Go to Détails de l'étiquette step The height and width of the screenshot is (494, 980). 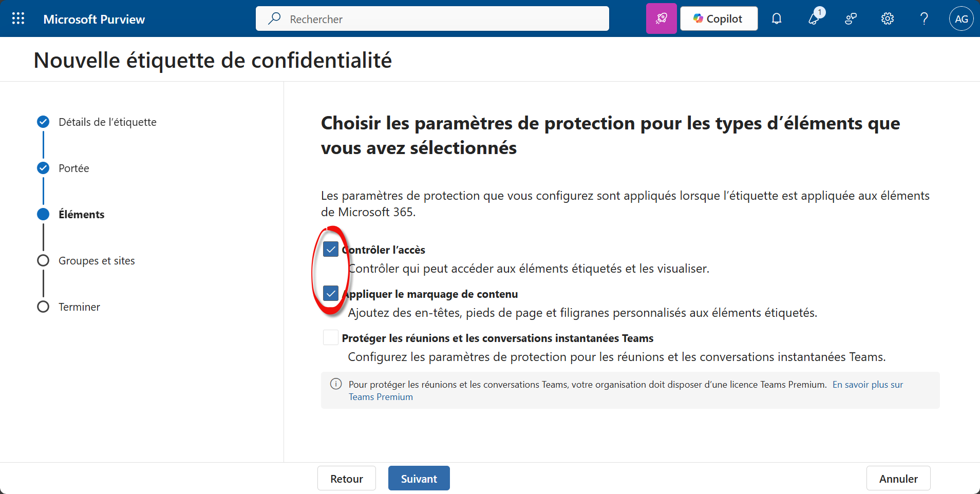[x=107, y=122]
